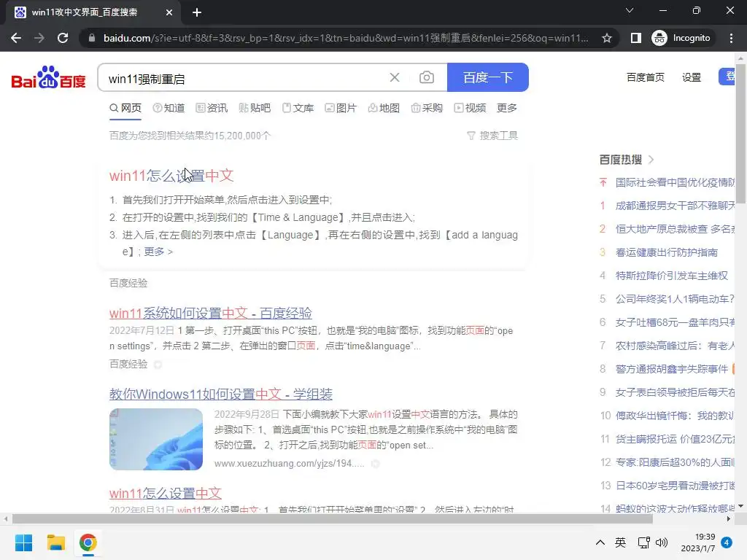
Task: Switch to the 资讯 tab
Action: point(212,108)
